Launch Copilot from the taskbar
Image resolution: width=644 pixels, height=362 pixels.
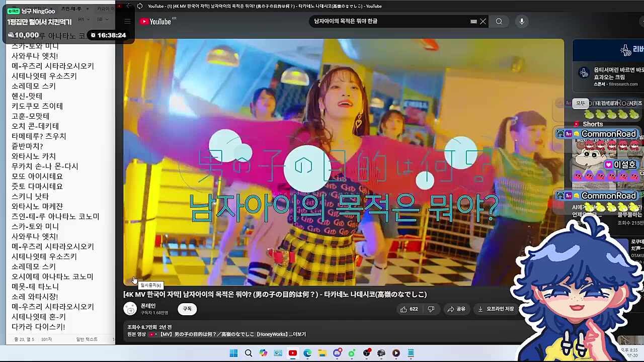tap(263, 353)
